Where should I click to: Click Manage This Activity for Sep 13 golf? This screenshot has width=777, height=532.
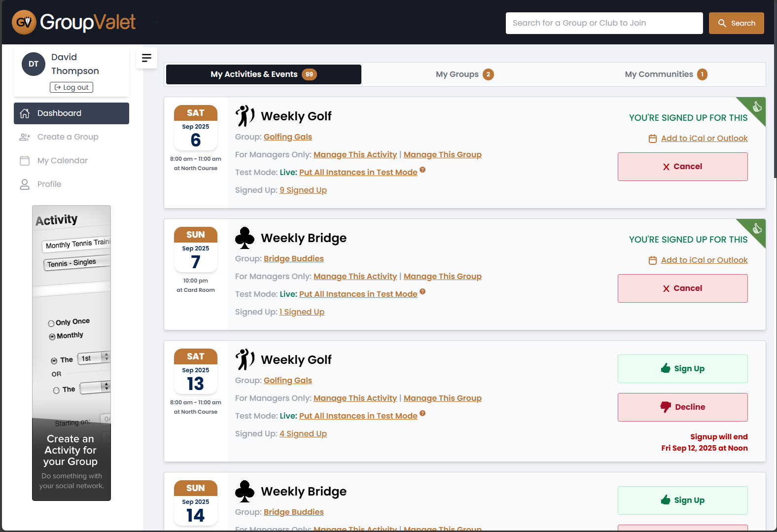[x=355, y=398]
